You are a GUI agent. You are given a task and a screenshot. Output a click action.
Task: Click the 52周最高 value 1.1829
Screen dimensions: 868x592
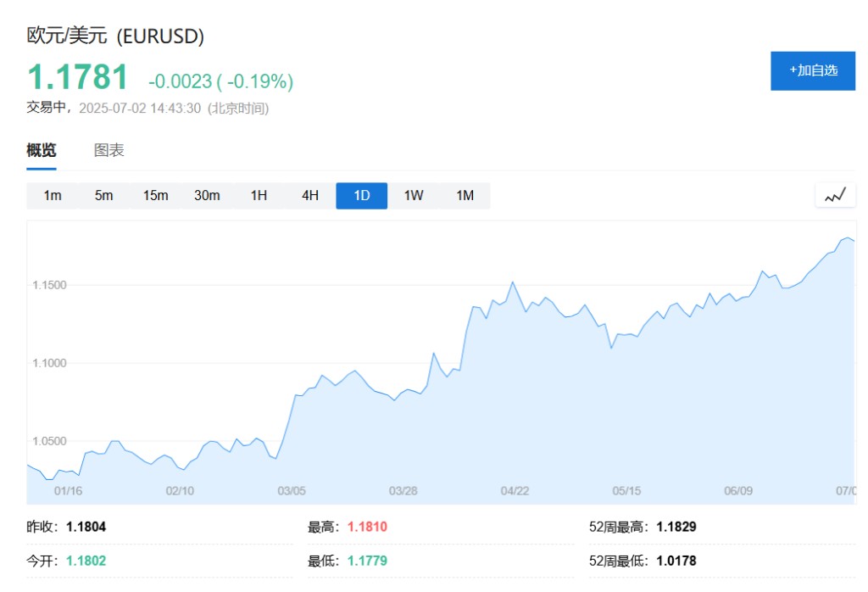[x=676, y=527]
